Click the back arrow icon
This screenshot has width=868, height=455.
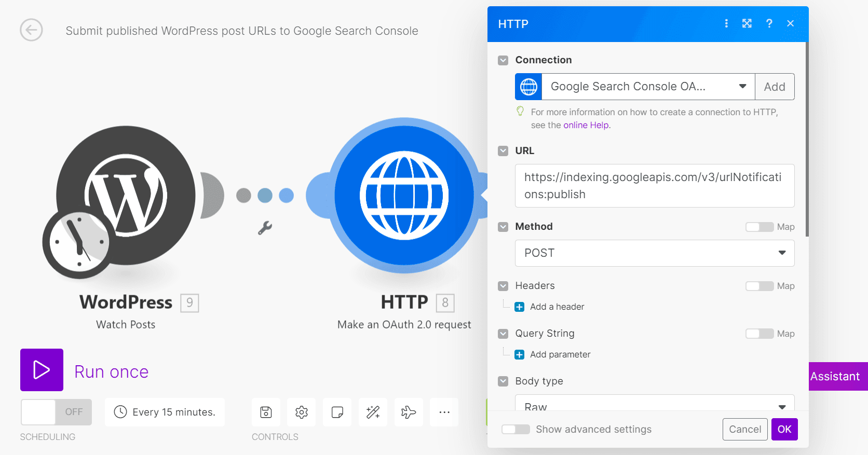point(31,30)
